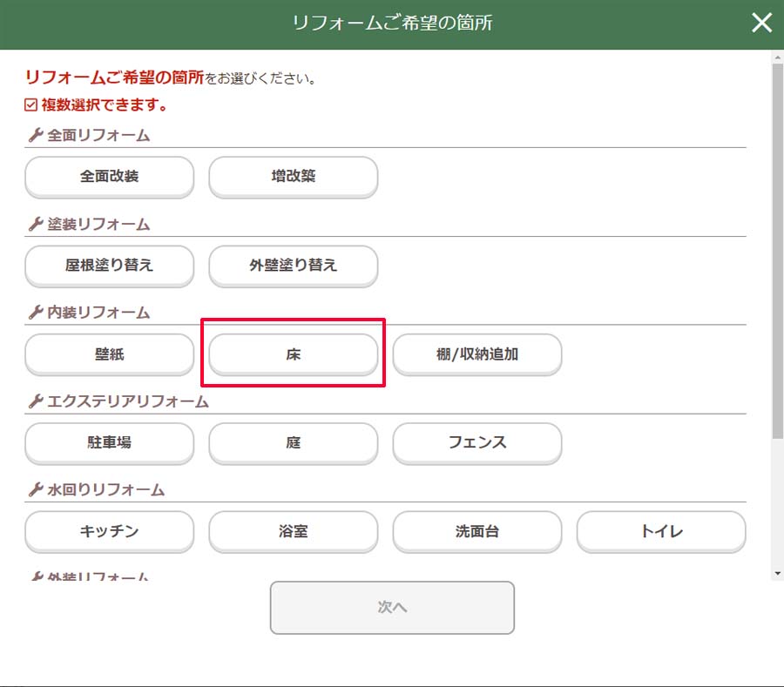Pick the トイレ option
Viewport: 784px width, 687px height.
tap(660, 531)
